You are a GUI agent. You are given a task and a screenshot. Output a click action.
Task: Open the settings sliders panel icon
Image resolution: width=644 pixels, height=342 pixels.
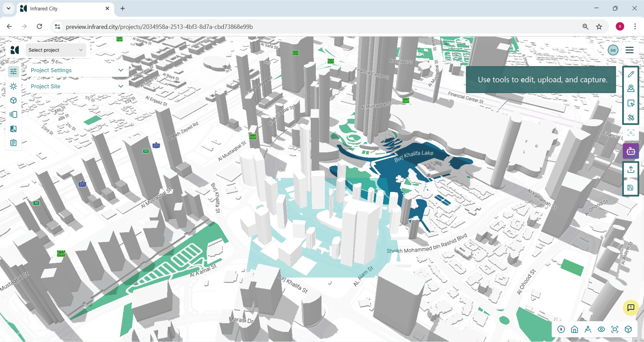coord(13,72)
